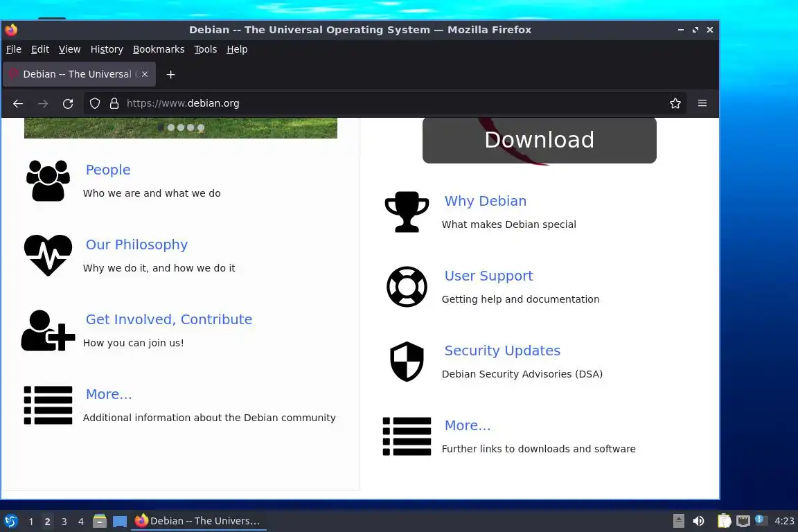Viewport: 798px width, 532px height.
Task: Click the People group icon
Action: (48, 181)
